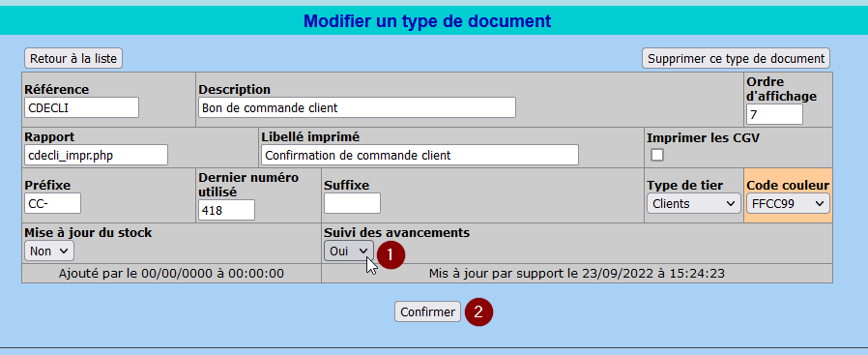868x355 pixels.
Task: Click into the Référence field CDECLI
Action: click(81, 107)
